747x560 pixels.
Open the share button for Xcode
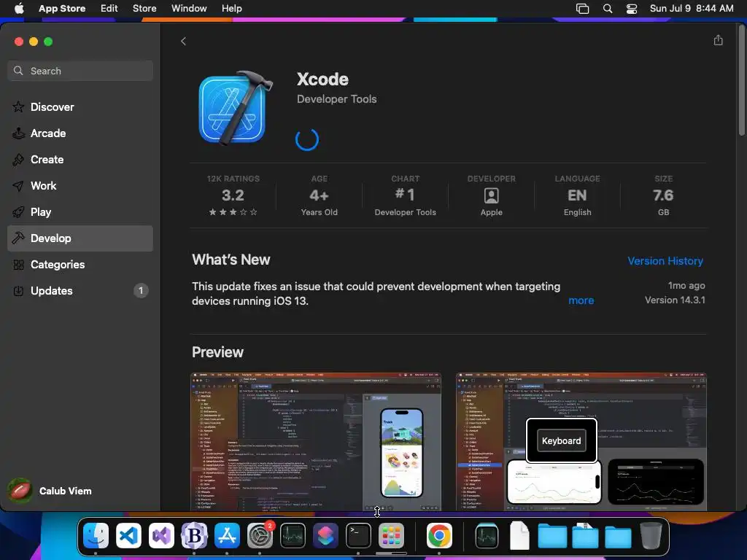[x=718, y=41]
